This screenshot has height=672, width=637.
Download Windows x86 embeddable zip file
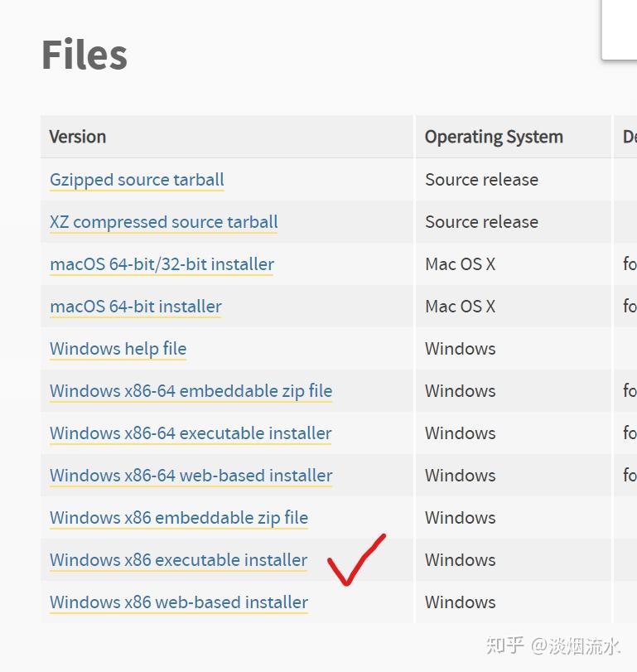click(179, 518)
